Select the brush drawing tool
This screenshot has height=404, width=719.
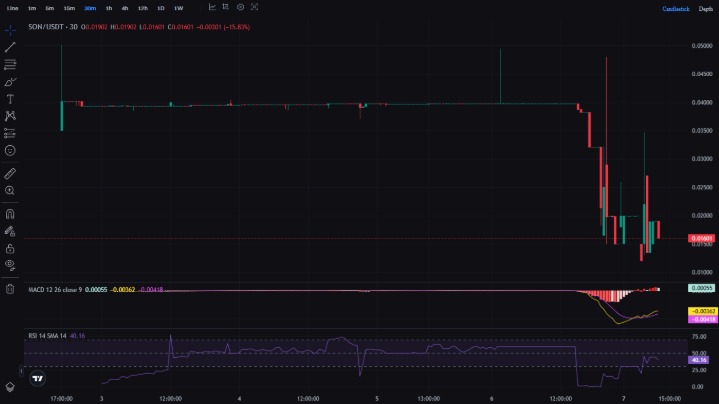[x=10, y=82]
